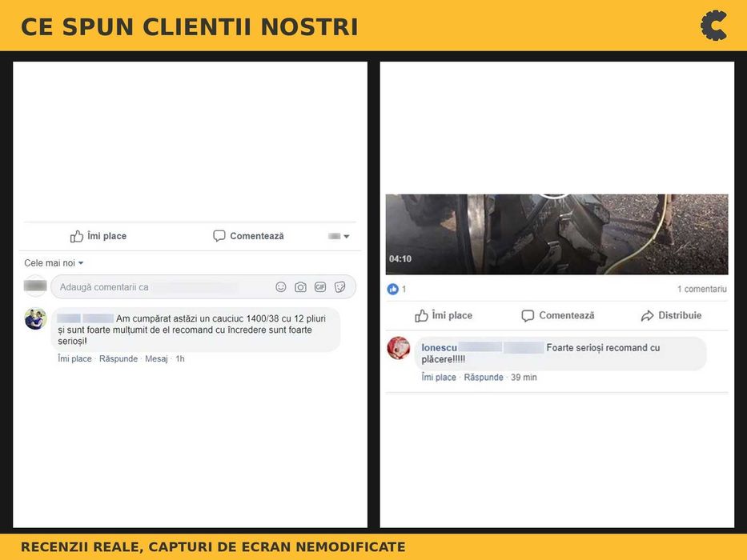Click the Îmi place label in the left post
Image resolution: width=747 pixels, height=560 pixels.
[107, 236]
